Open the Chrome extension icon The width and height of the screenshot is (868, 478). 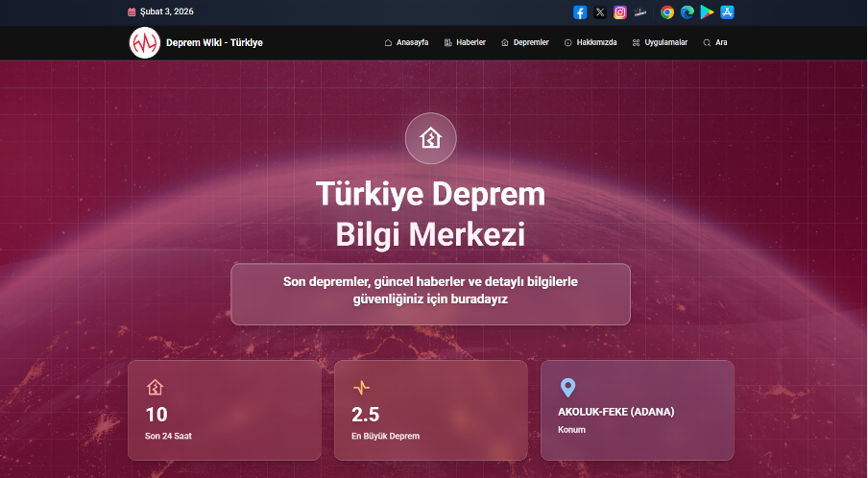pyautogui.click(x=667, y=12)
